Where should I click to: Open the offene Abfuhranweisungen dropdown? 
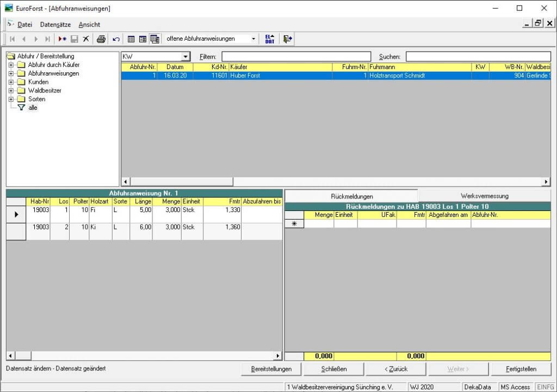point(253,39)
